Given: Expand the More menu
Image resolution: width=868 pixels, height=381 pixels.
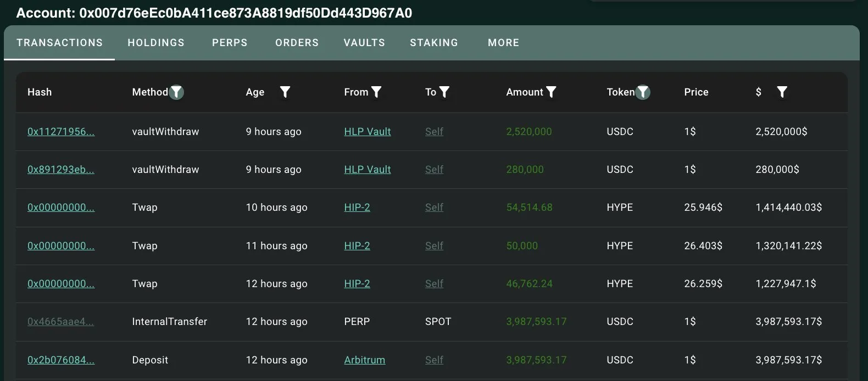Looking at the screenshot, I should (503, 43).
